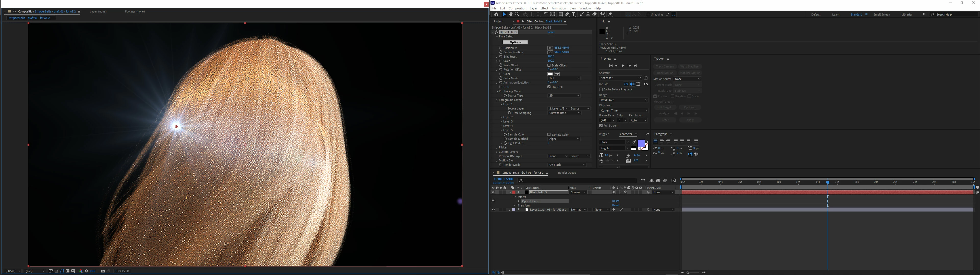Image resolution: width=980 pixels, height=275 pixels.
Task: Select the Hand tool
Action: [x=510, y=15]
